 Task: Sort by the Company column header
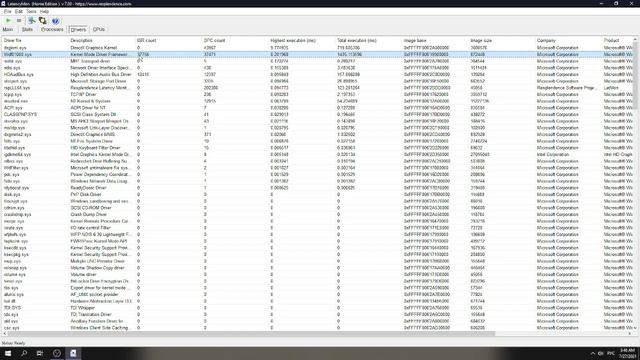click(x=568, y=40)
